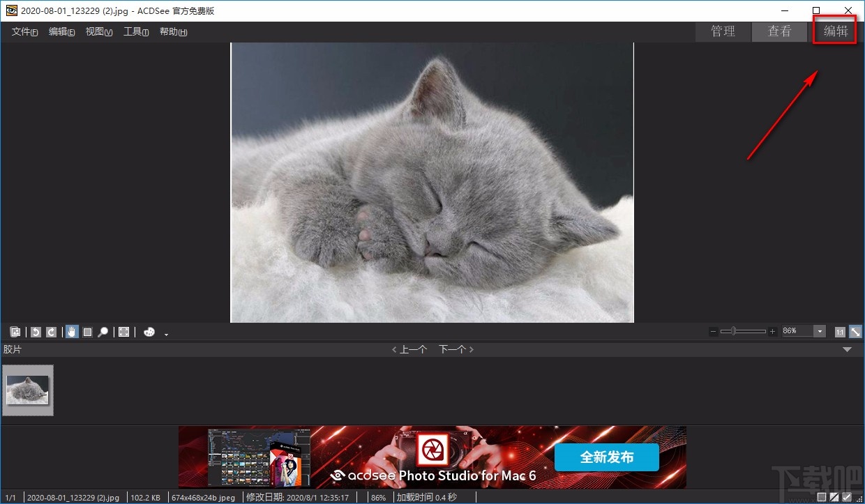Click the zoom slider handle
Viewport: 865px width, 504px height.
[x=734, y=332]
